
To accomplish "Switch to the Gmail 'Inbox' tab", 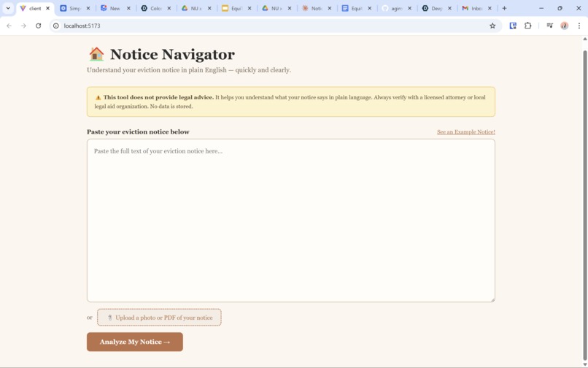I will click(476, 8).
